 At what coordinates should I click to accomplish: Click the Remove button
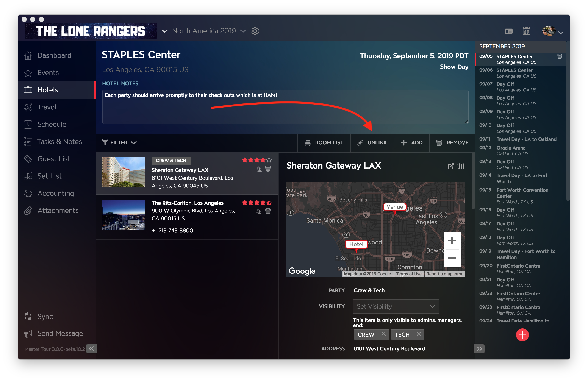452,143
